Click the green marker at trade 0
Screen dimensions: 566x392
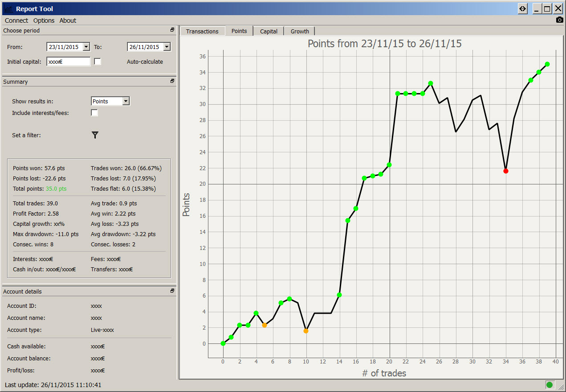tap(223, 343)
